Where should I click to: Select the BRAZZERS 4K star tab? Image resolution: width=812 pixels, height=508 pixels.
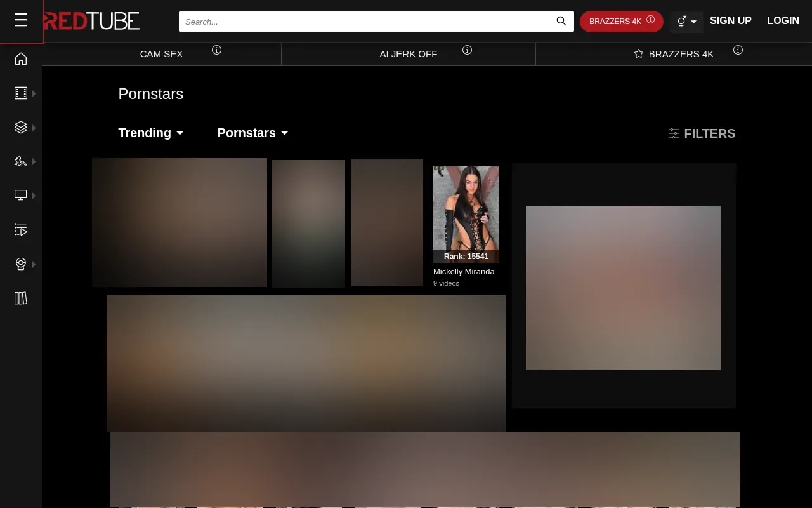(674, 54)
